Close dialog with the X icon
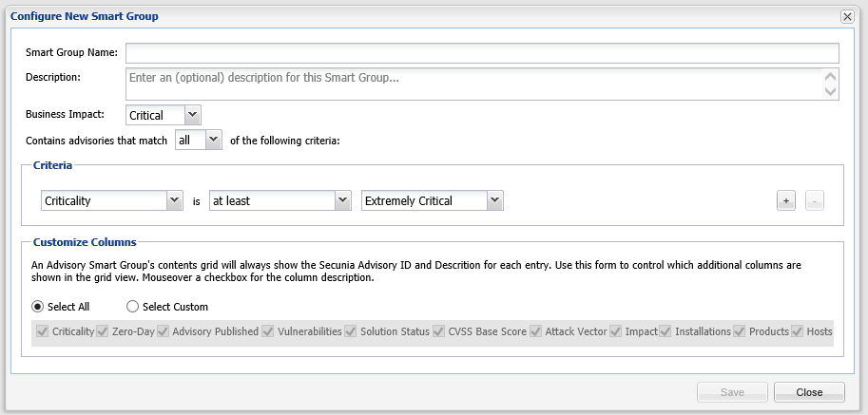 pyautogui.click(x=847, y=16)
